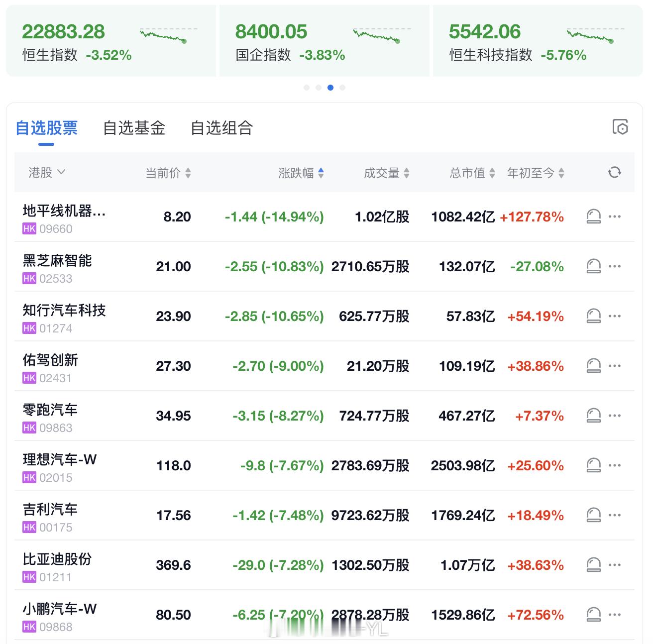Open more options for 知行汽车科技 row
This screenshot has height=644, width=653.
pos(615,316)
